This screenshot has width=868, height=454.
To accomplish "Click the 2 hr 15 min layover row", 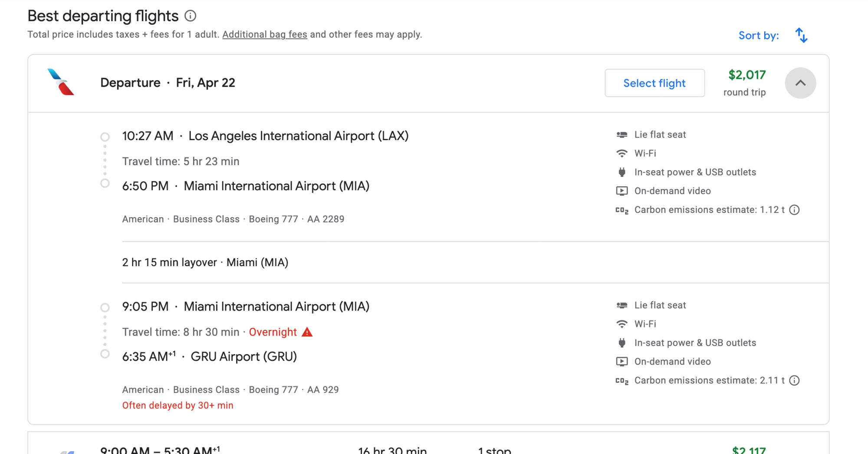I will (475, 262).
